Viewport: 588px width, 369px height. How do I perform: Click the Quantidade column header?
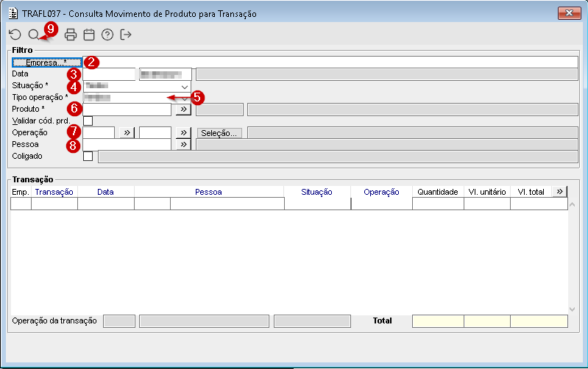click(x=438, y=192)
